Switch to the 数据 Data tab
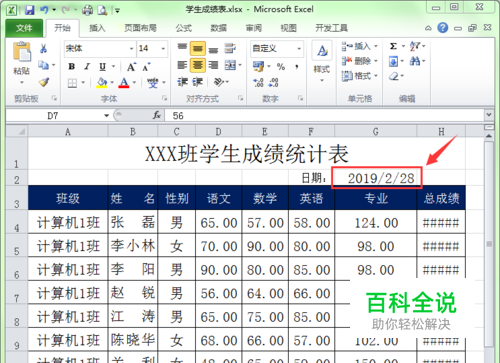500x363 pixels. pos(219,28)
